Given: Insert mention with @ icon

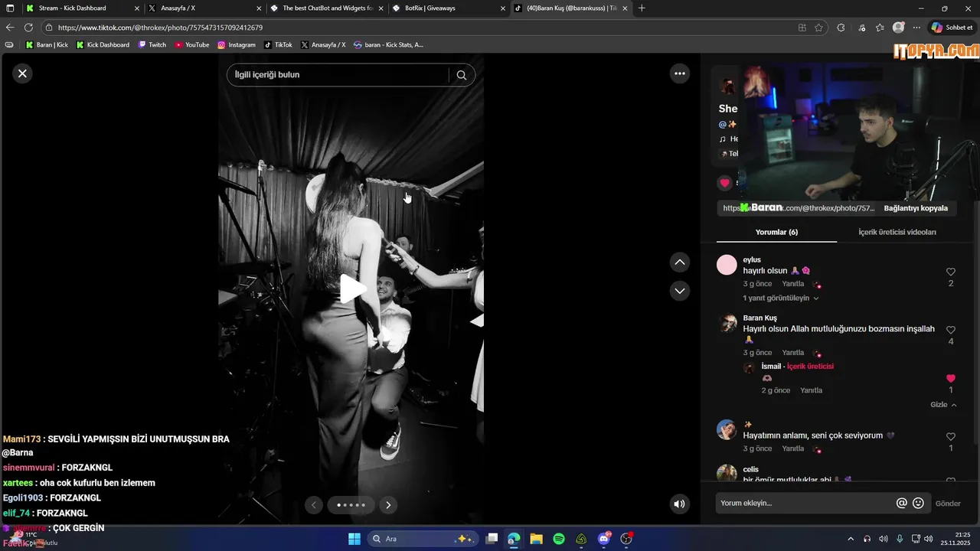Looking at the screenshot, I should (x=901, y=503).
